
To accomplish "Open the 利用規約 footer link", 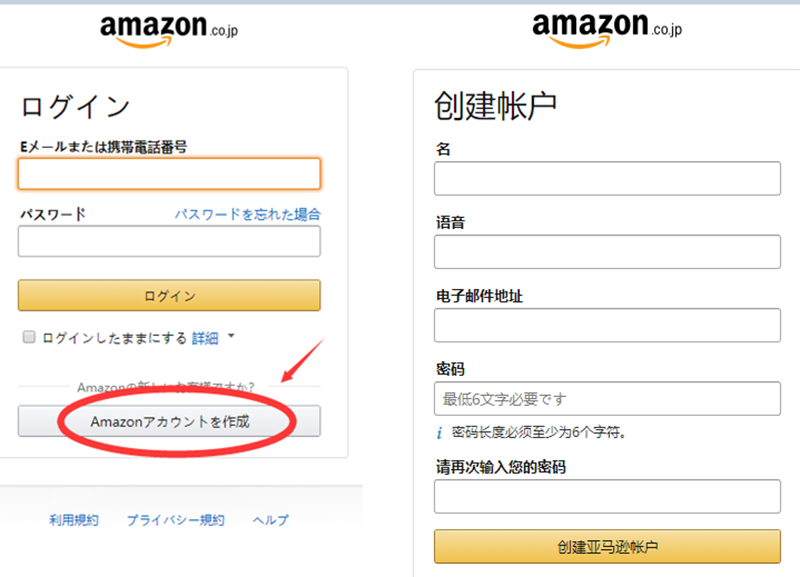I will pos(74,520).
